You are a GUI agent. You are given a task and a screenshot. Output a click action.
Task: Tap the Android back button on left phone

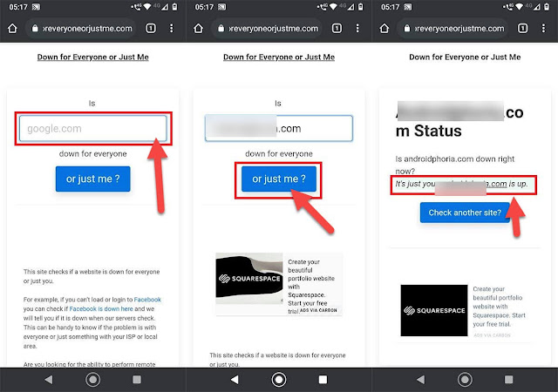coord(49,380)
